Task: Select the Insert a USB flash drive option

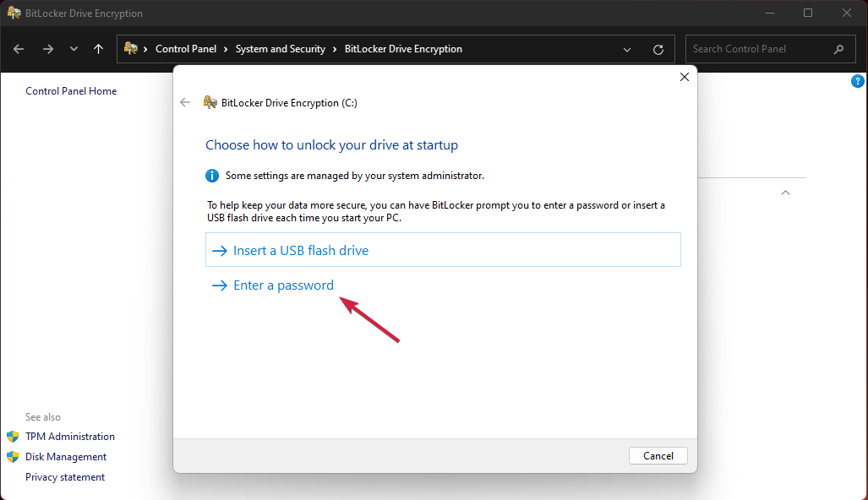Action: [302, 250]
